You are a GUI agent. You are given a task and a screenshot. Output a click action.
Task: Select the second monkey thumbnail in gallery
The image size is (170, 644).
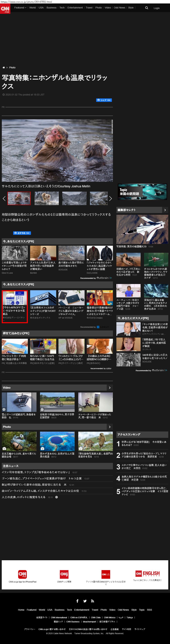[47, 198]
